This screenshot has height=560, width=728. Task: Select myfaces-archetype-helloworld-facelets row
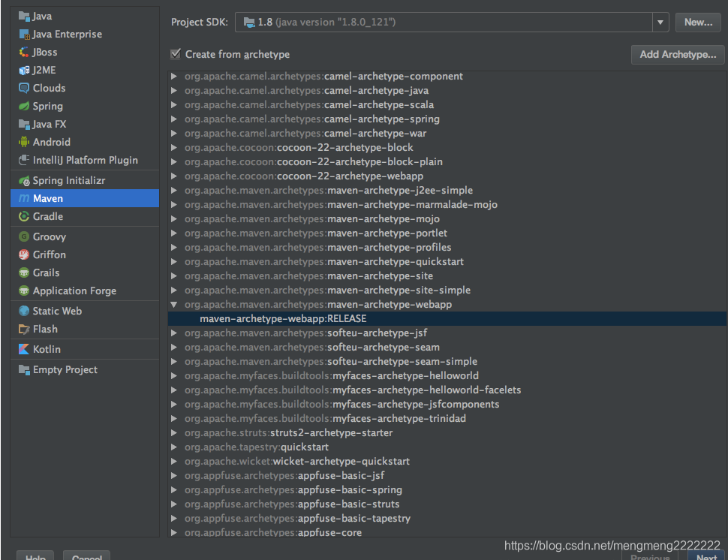(447, 390)
